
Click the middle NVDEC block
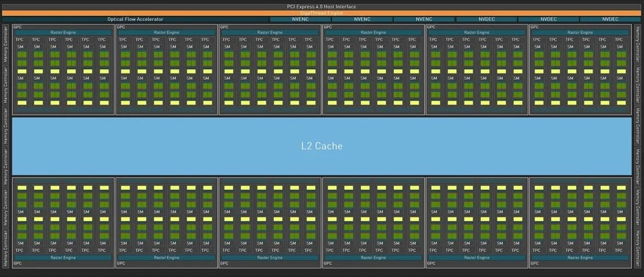548,19
